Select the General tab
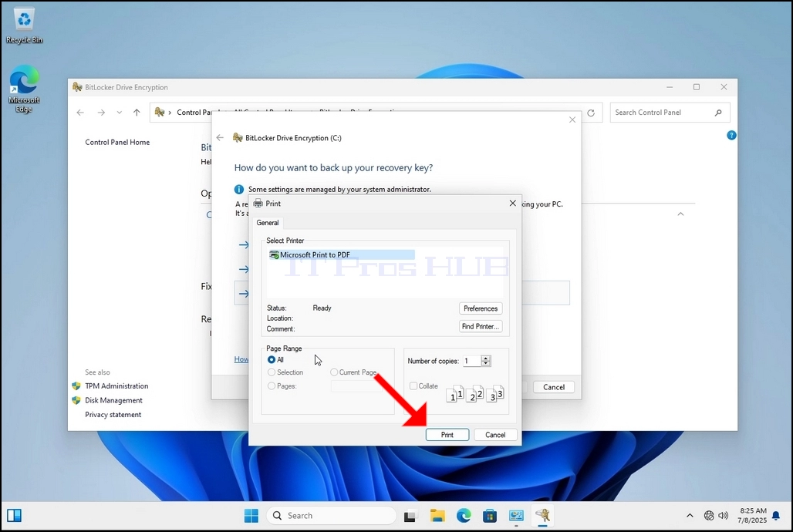Screen dimensions: 793x532 point(267,223)
